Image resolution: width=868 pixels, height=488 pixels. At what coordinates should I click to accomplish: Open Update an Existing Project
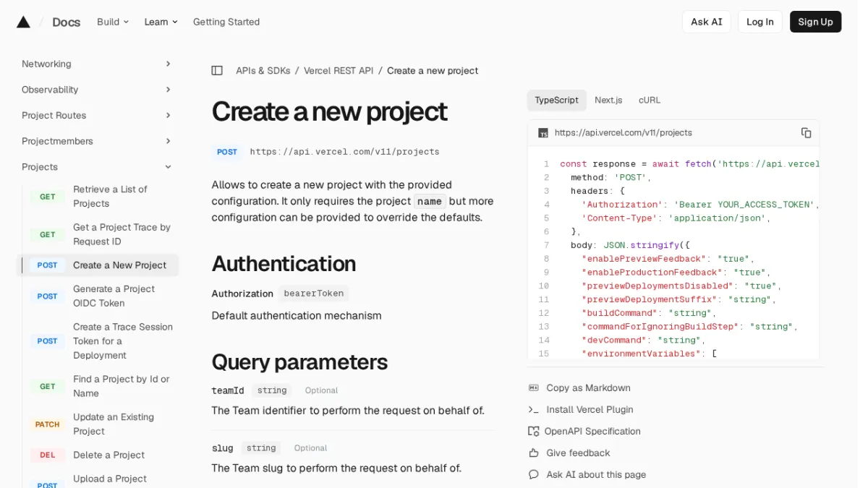114,424
